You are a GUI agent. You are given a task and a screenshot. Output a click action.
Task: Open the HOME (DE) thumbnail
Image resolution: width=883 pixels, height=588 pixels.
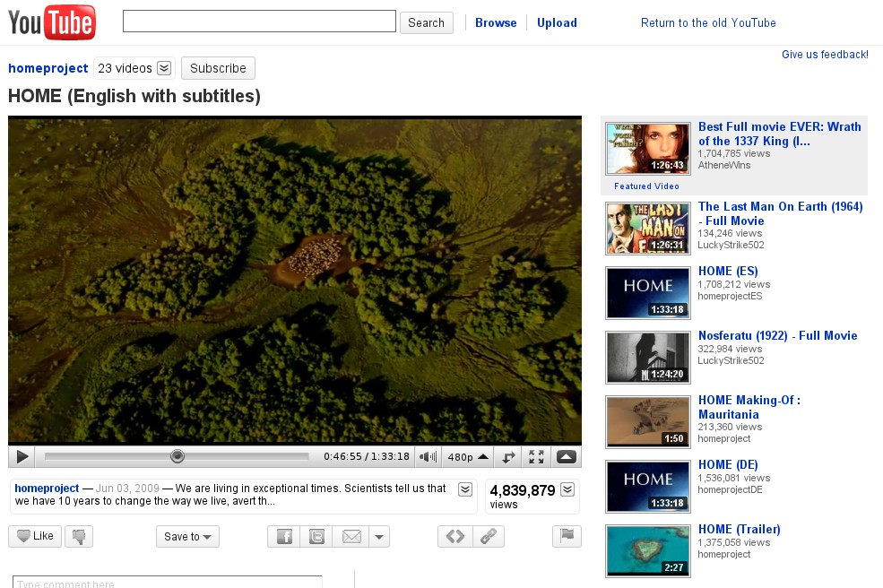pos(647,487)
